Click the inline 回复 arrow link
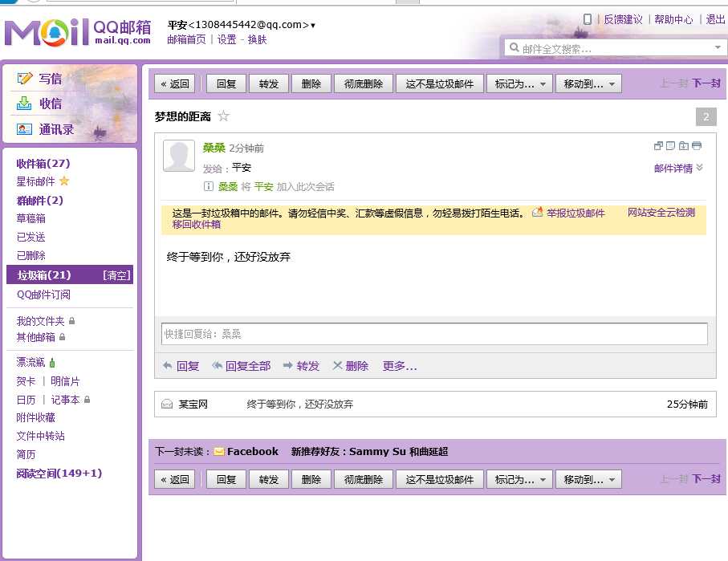The width and height of the screenshot is (728, 561). (x=181, y=366)
